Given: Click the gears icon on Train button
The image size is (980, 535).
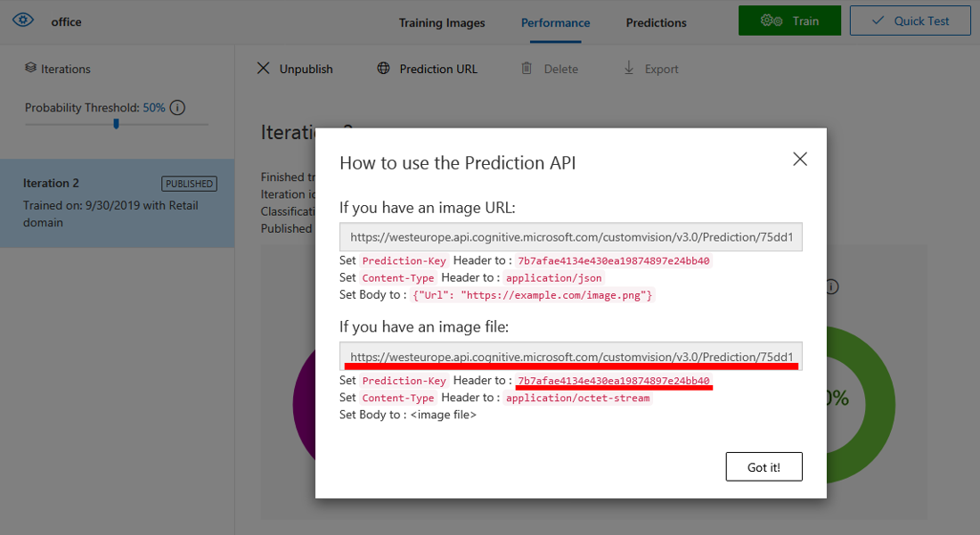Looking at the screenshot, I should tap(771, 21).
